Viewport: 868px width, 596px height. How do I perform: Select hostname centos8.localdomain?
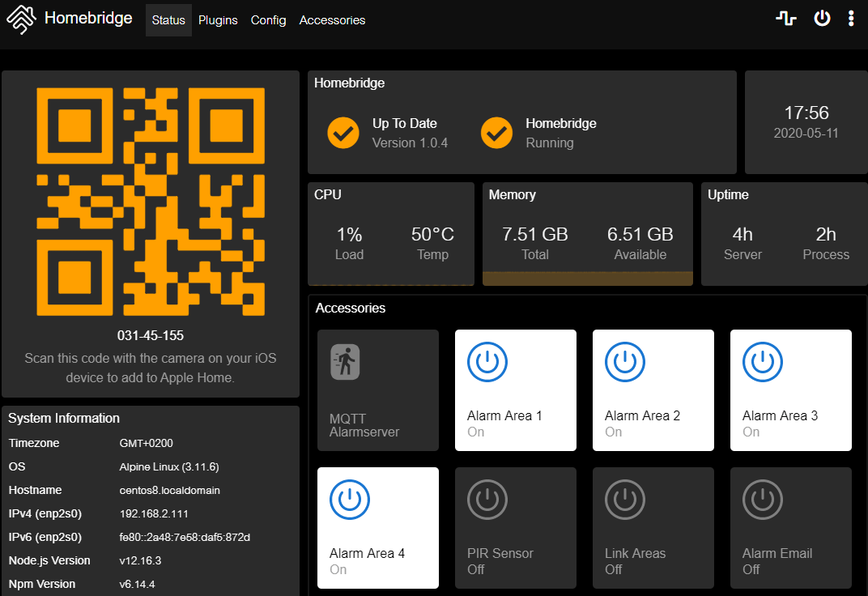169,490
